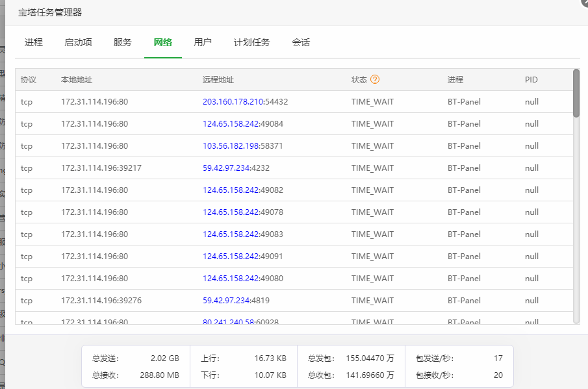Screen dimensions: 588x389
Task: Click remote IP link with port 49080
Action: pos(231,279)
